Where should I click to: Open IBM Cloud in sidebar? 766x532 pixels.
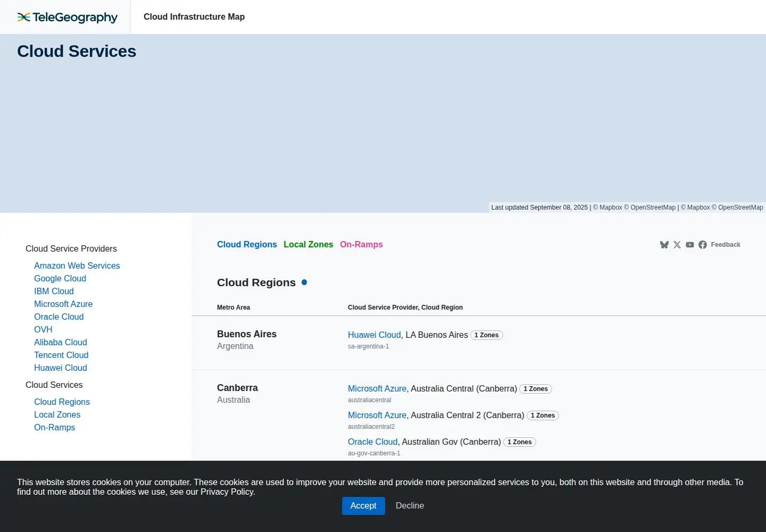[x=54, y=291]
